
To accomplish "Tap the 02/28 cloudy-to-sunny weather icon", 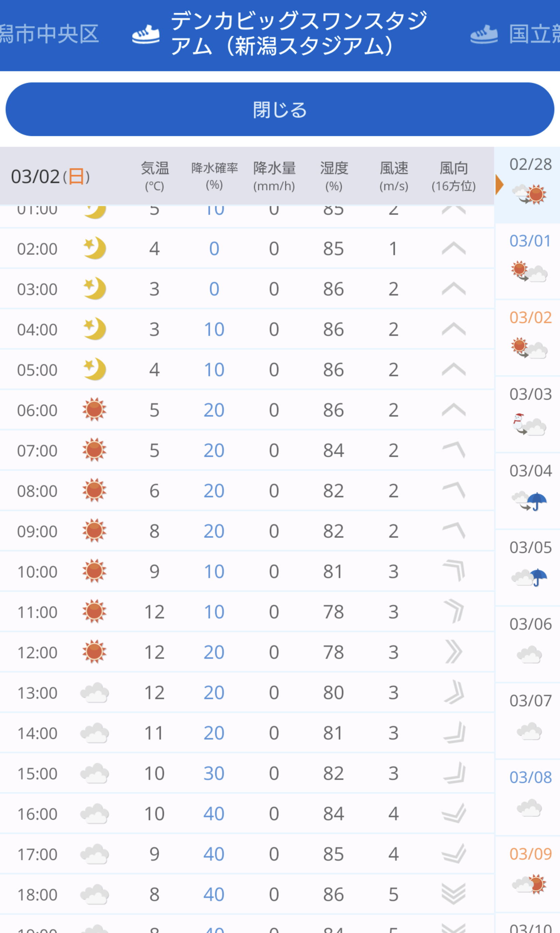I will click(529, 194).
